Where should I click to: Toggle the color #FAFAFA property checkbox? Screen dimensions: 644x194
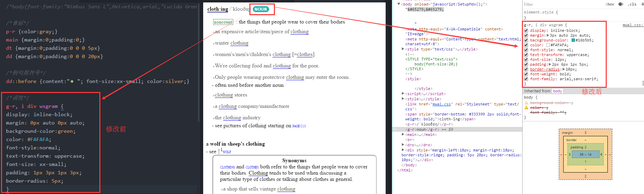(526, 45)
